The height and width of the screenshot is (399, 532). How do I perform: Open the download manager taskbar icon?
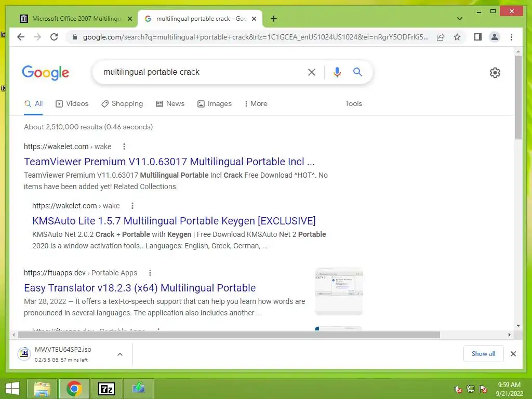pos(138,389)
